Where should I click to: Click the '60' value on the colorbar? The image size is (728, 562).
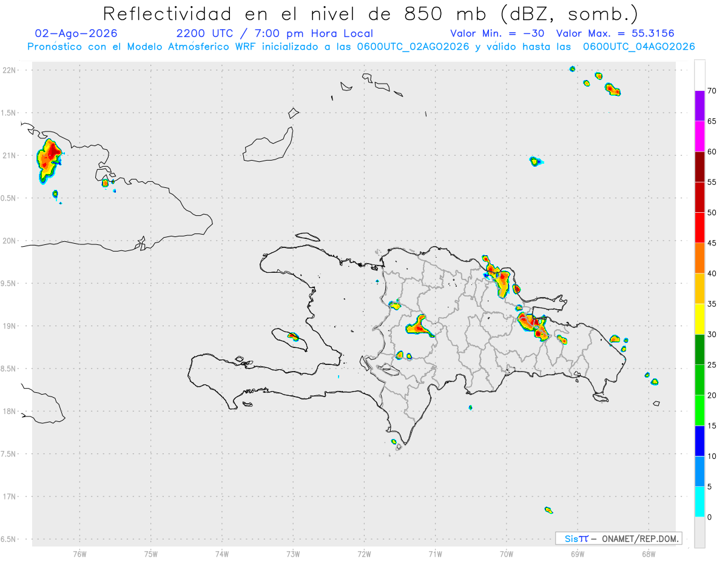[x=712, y=152]
